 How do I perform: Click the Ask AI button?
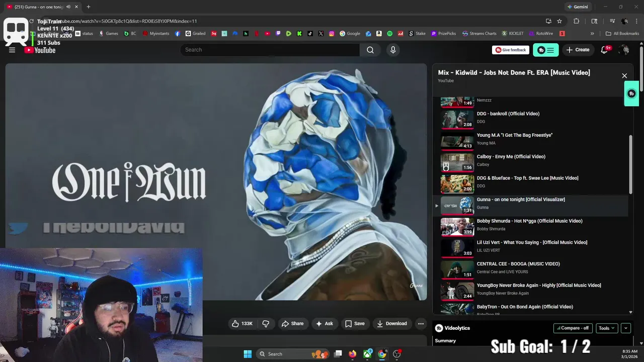(x=324, y=323)
